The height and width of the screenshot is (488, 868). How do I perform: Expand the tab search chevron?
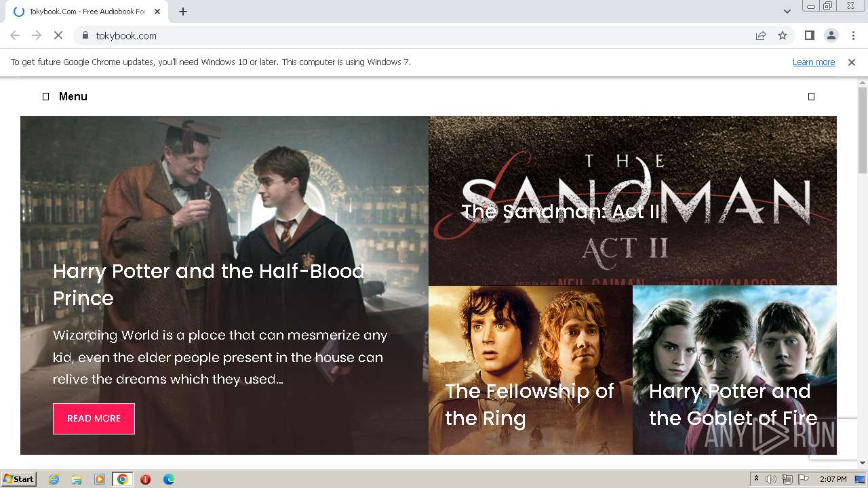[787, 12]
